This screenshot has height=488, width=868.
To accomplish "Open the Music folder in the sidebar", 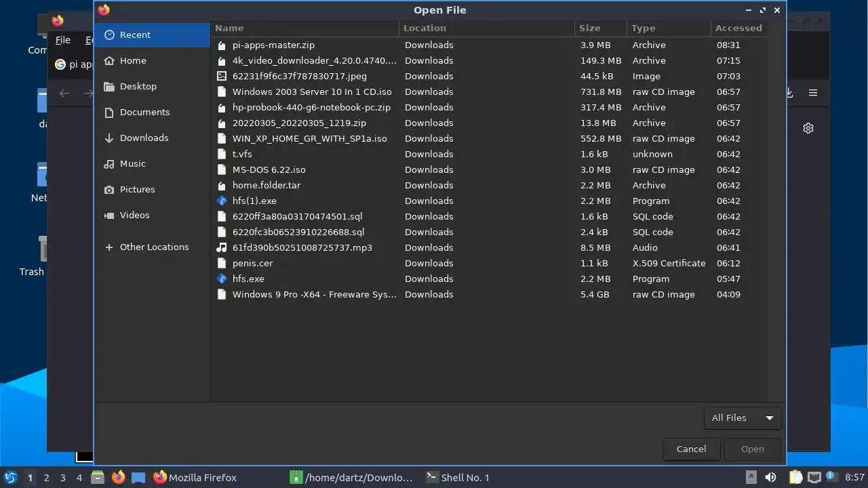I will click(x=152, y=163).
